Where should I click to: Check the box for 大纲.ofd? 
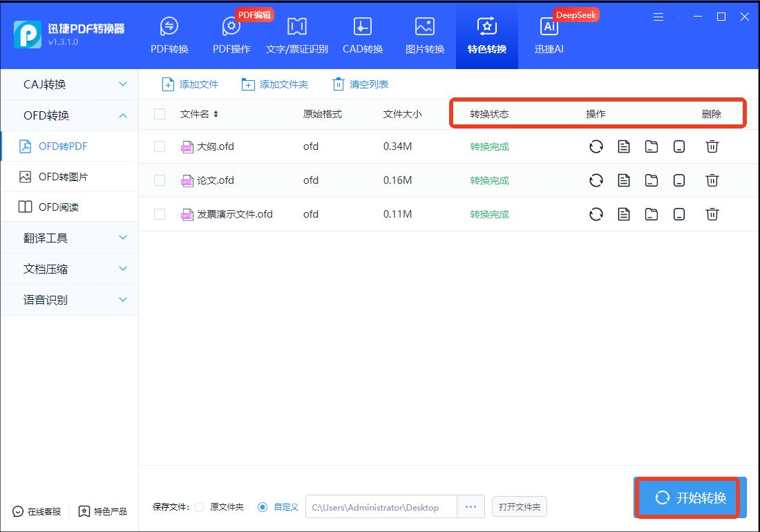pos(160,146)
